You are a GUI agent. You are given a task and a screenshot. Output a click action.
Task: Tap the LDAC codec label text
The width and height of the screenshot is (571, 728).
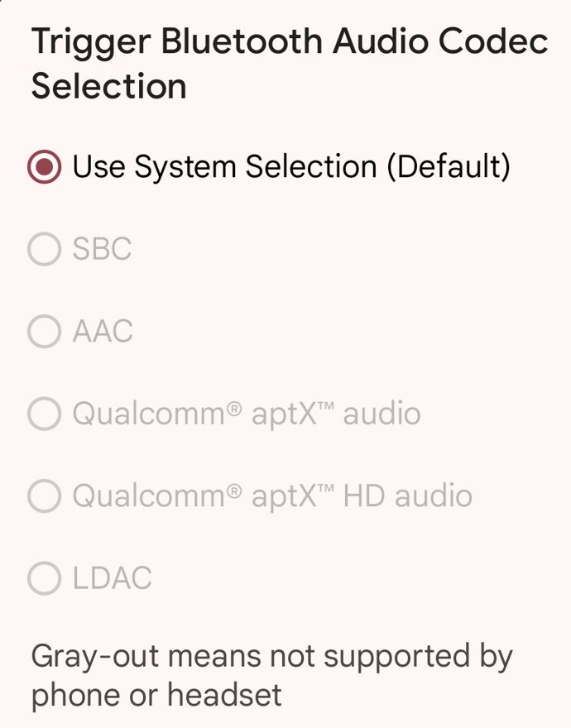pyautogui.click(x=113, y=578)
